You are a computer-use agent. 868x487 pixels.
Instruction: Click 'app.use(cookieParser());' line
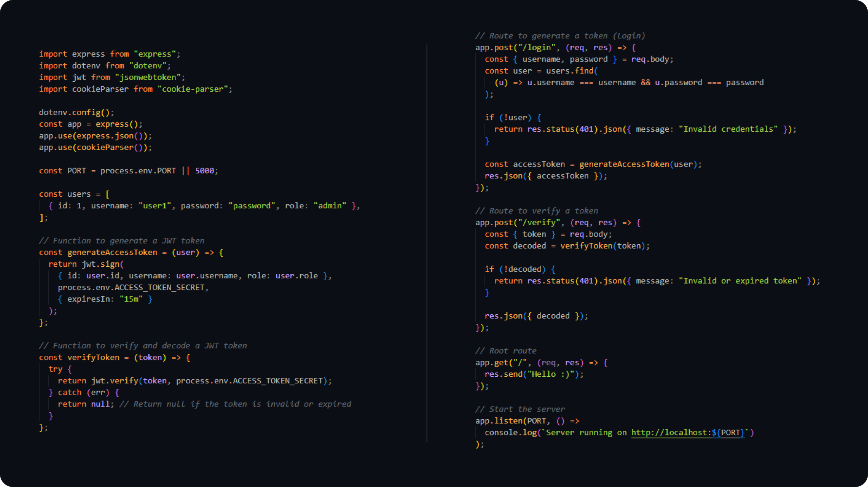click(95, 147)
